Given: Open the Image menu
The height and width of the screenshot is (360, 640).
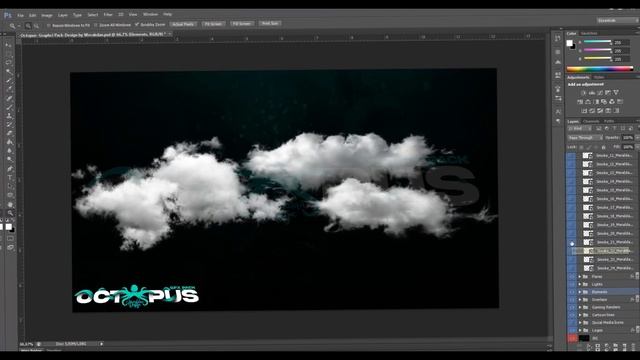Looking at the screenshot, I should tap(47, 15).
